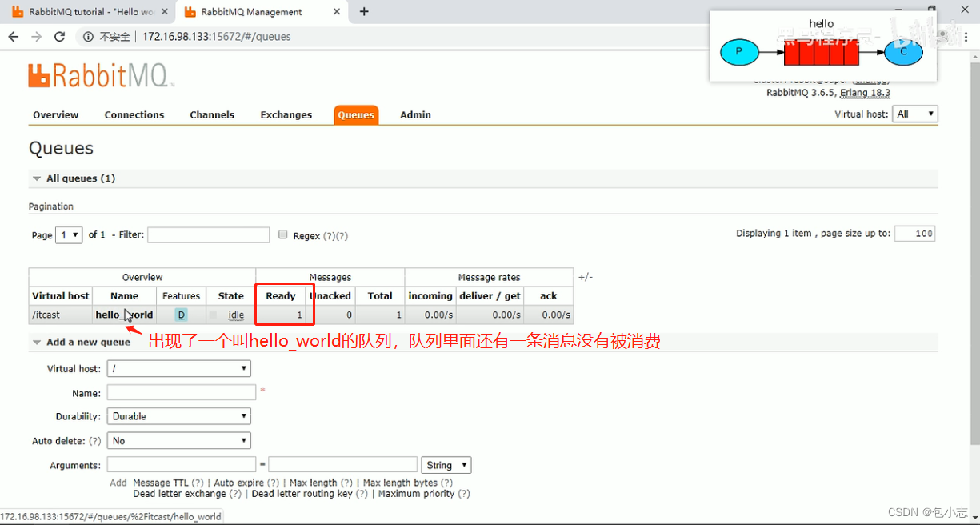980x525 pixels.
Task: Enable the Regex checkbox
Action: pyautogui.click(x=282, y=234)
